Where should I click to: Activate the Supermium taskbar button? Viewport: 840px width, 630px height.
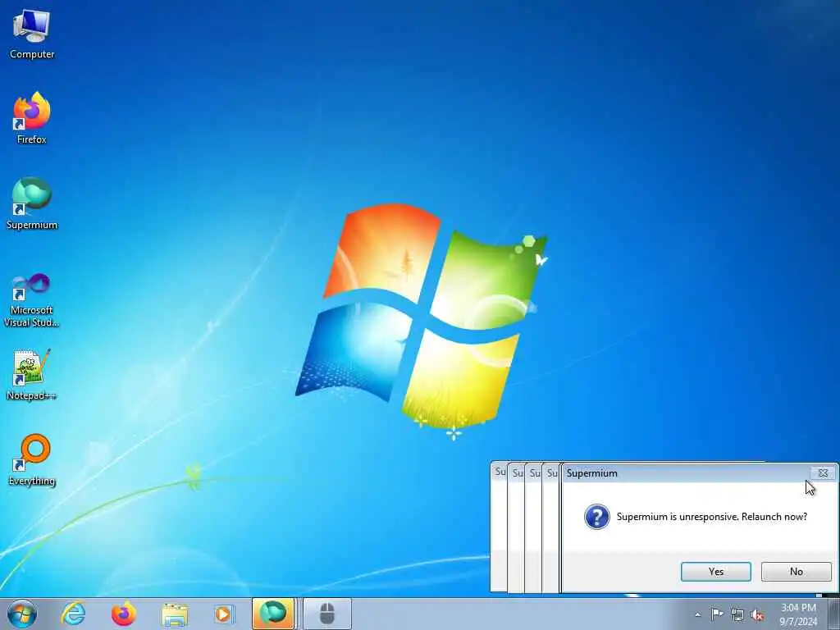point(273,614)
